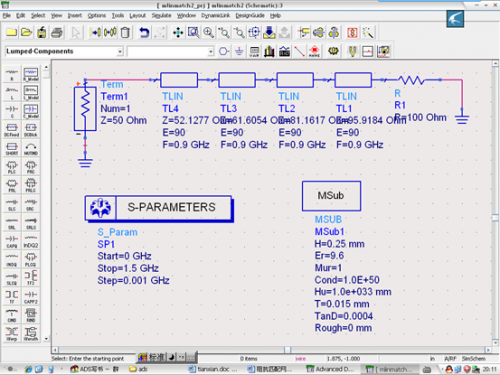Image resolution: width=500 pixels, height=375 pixels.
Task: Click the Insert Wire diagonal line icon
Action: click(x=299, y=51)
